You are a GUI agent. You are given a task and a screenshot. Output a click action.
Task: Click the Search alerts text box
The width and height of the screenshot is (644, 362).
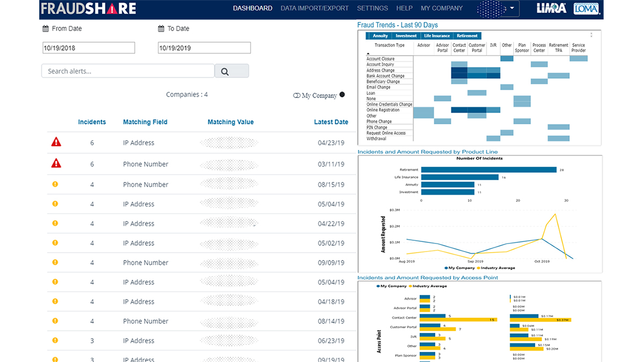tap(128, 71)
